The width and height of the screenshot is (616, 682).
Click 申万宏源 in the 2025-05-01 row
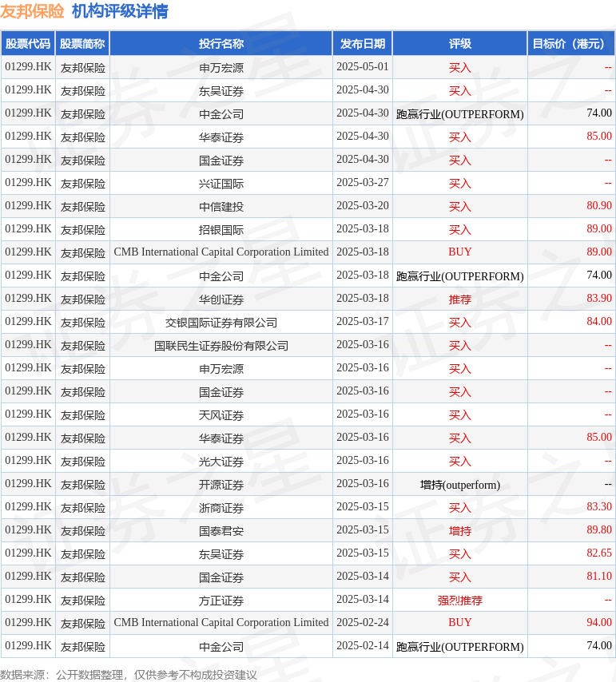[221, 67]
